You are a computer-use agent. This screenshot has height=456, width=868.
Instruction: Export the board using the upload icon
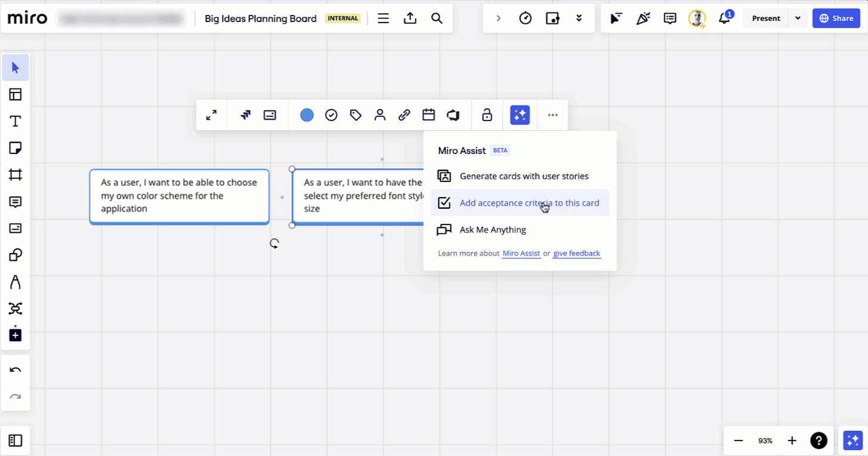[x=410, y=19]
